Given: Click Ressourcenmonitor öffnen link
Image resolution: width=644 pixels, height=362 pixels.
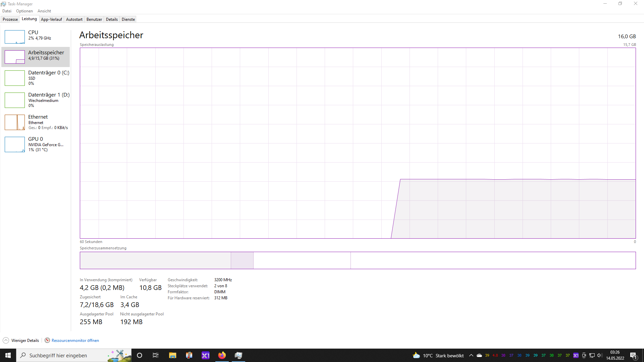Looking at the screenshot, I should click(x=75, y=341).
